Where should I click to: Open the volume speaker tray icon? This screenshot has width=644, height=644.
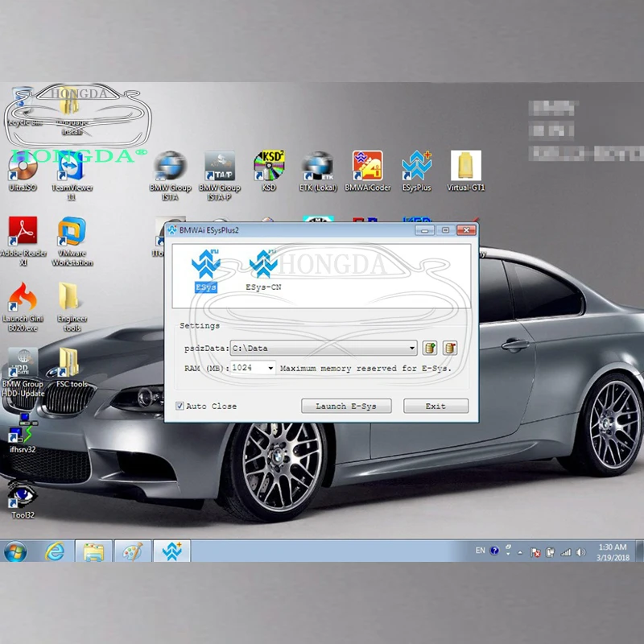pos(580,552)
